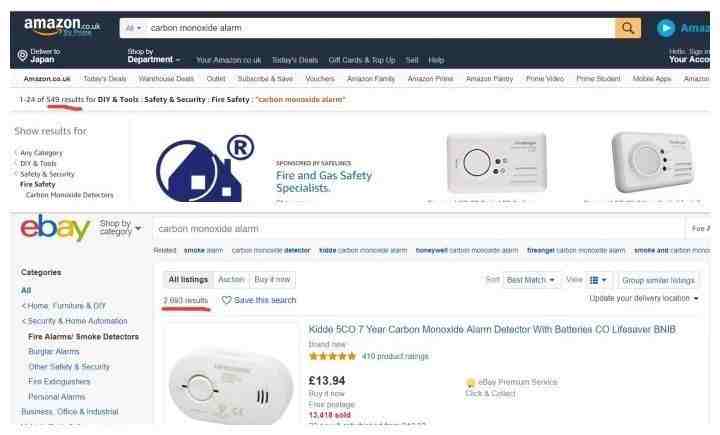Open the All search category dropdown

click(x=133, y=28)
